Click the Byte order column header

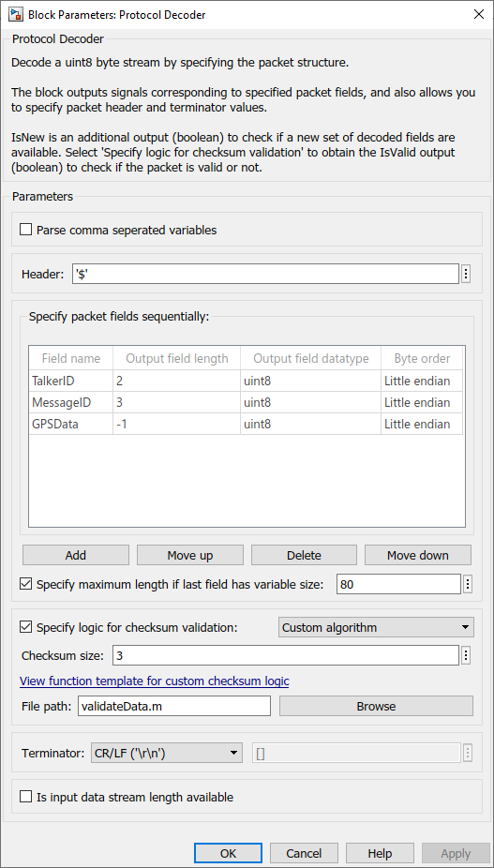[422, 358]
